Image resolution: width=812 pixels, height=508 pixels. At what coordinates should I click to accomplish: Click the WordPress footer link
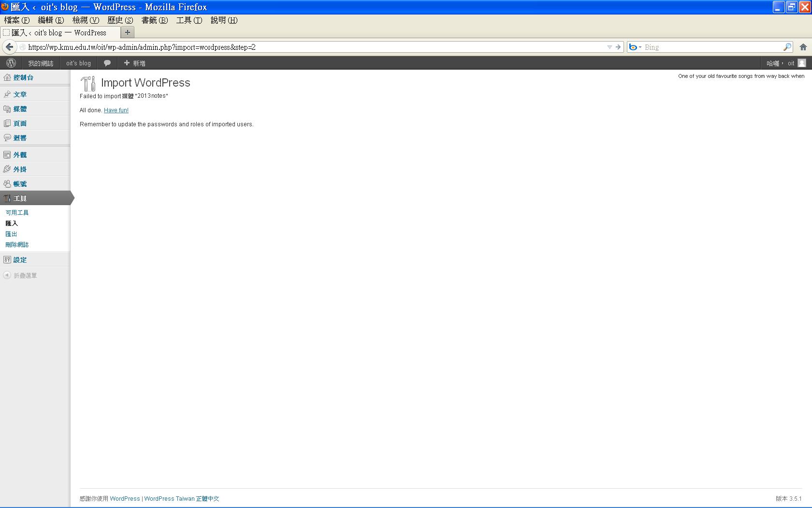(x=125, y=499)
